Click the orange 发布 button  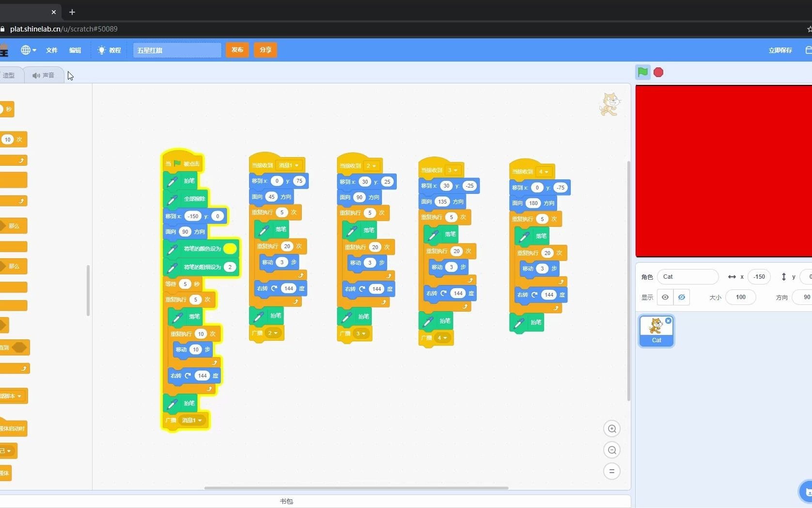coord(237,50)
